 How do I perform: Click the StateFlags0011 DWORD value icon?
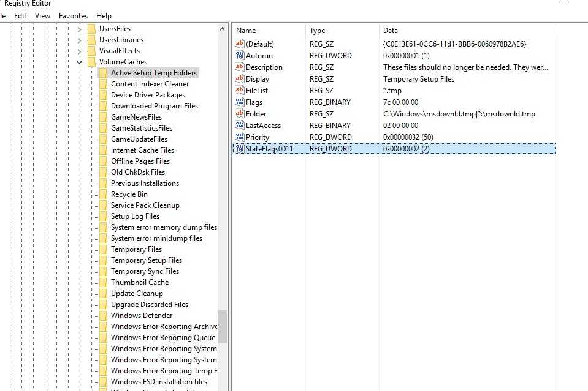click(240, 149)
